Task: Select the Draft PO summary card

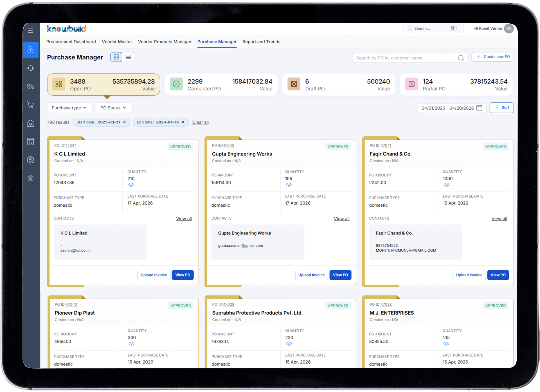Action: pyautogui.click(x=339, y=85)
